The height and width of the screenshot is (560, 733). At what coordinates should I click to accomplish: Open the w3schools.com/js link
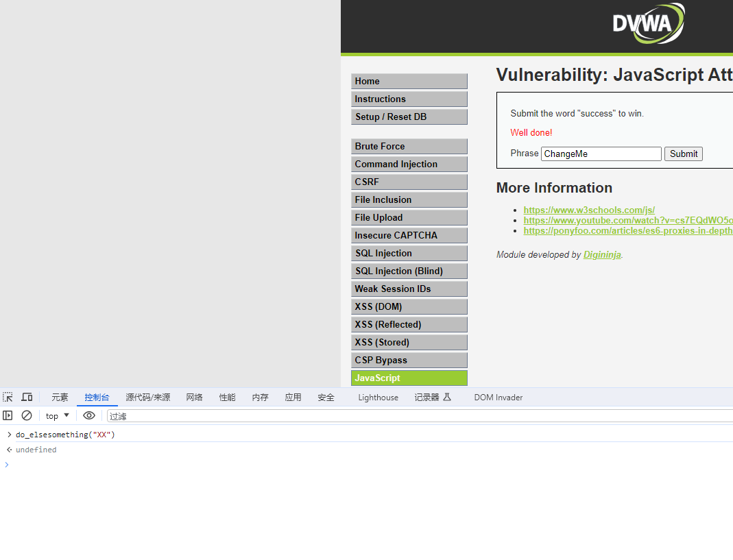tap(589, 210)
